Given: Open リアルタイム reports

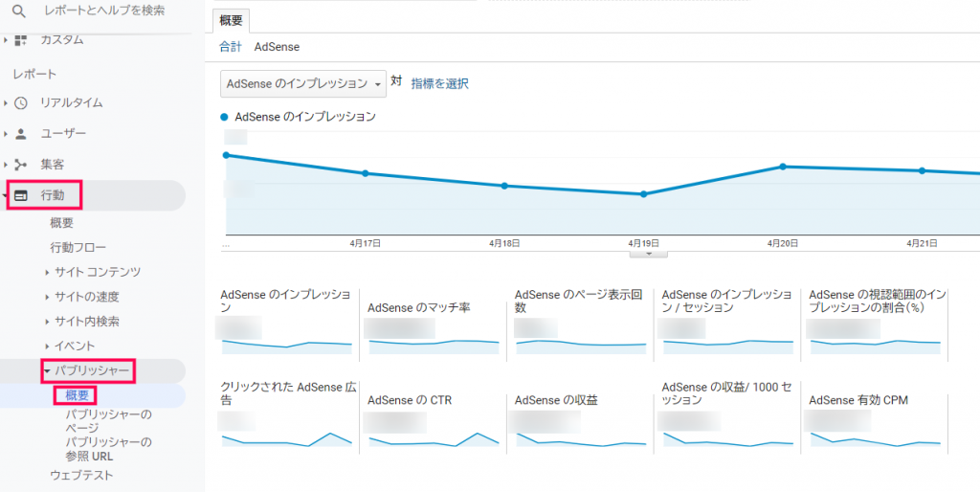Looking at the screenshot, I should tap(72, 103).
